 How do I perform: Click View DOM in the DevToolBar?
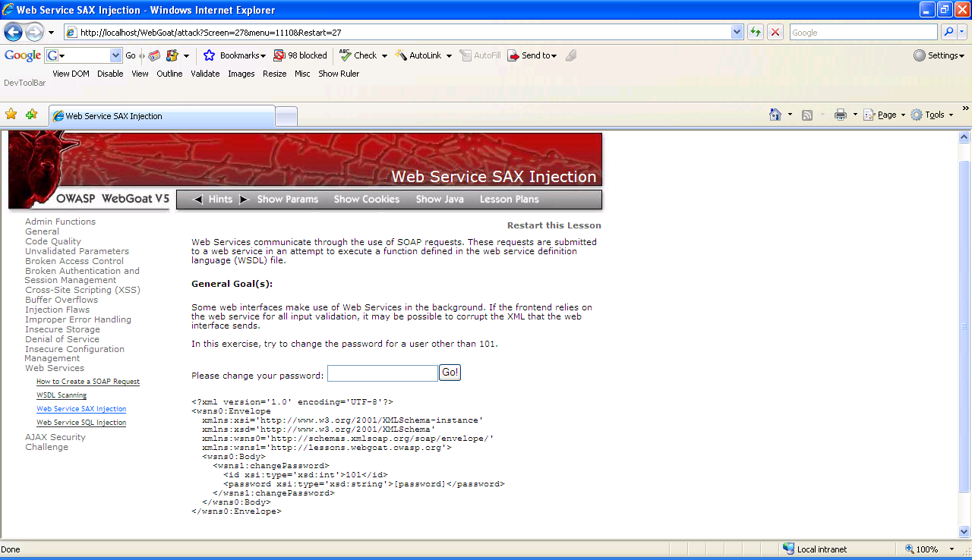[71, 74]
